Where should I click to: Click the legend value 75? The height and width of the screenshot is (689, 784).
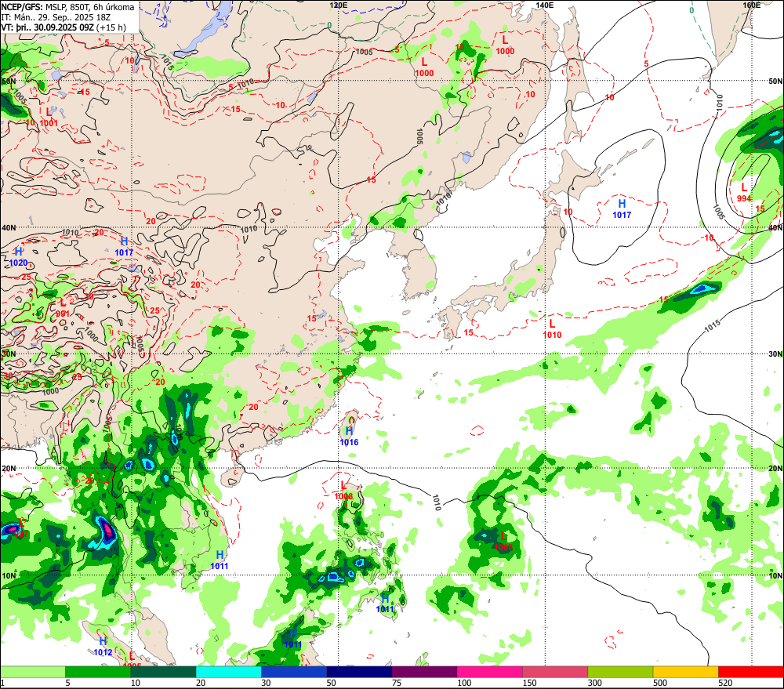(x=397, y=683)
